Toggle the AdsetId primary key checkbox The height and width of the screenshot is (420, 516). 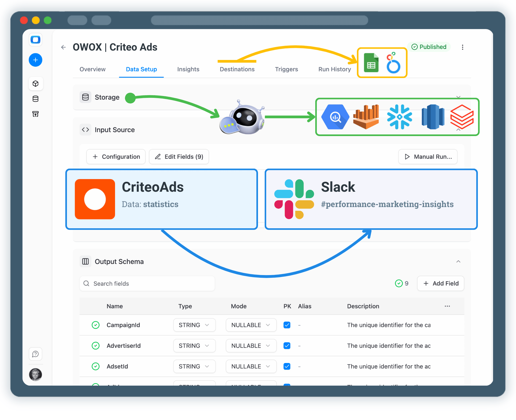click(x=287, y=366)
